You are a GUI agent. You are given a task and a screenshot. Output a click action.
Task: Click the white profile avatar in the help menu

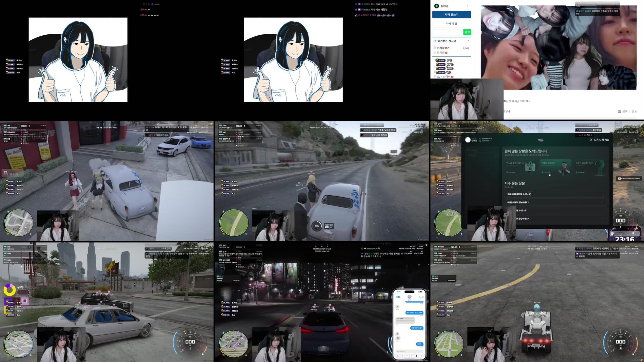click(468, 140)
